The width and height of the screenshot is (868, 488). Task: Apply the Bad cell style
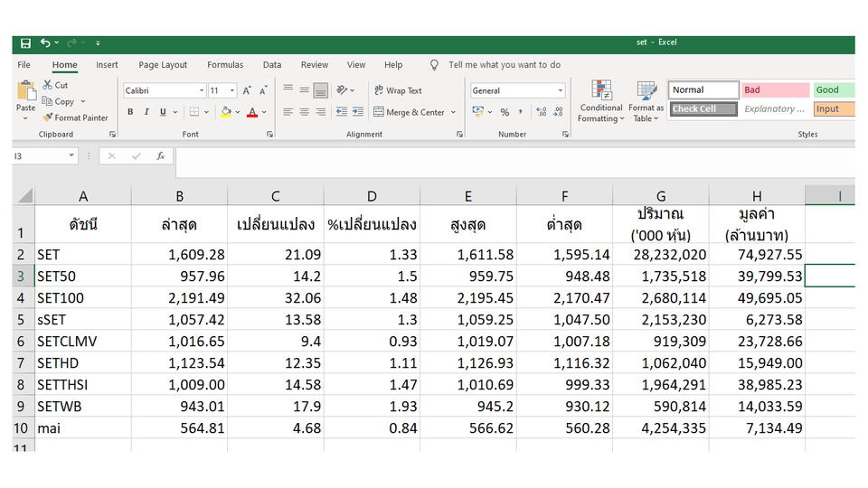775,90
